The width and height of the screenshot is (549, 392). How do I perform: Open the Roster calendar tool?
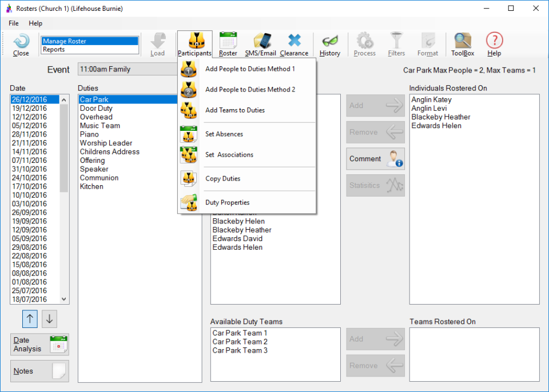click(228, 44)
